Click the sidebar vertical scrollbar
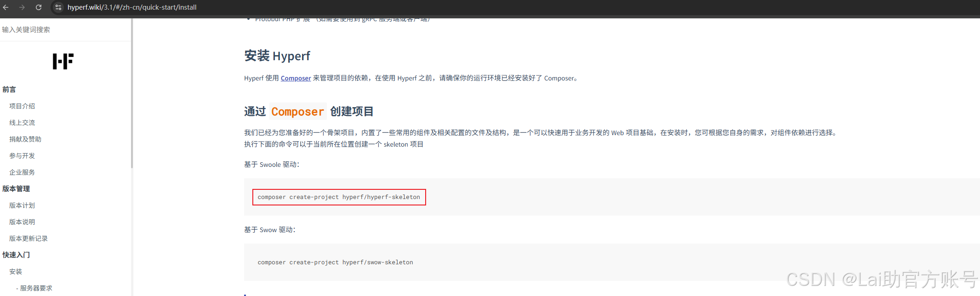Image resolution: width=980 pixels, height=296 pixels. click(132, 93)
